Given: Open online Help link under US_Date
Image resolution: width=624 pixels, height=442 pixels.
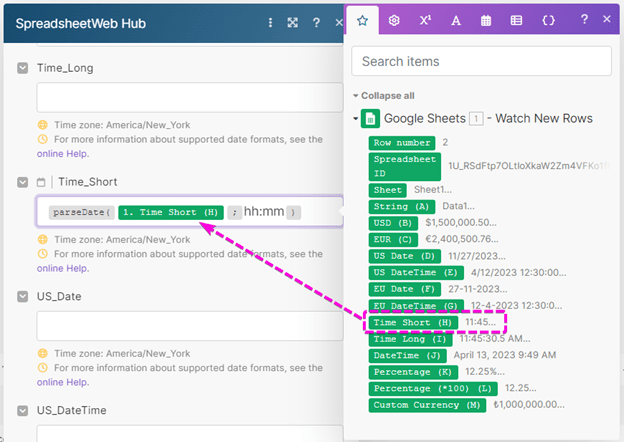Looking at the screenshot, I should coord(63,382).
